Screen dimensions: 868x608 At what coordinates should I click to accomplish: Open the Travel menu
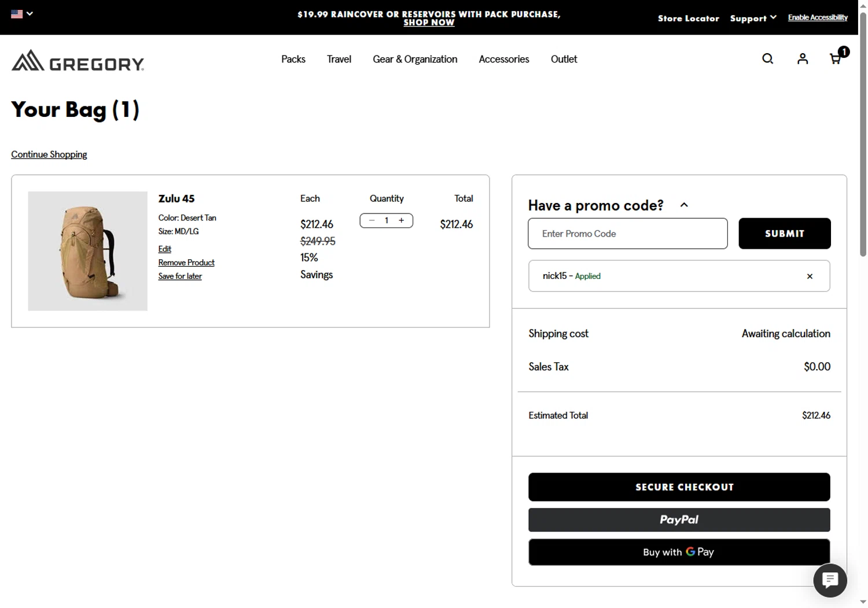339,59
